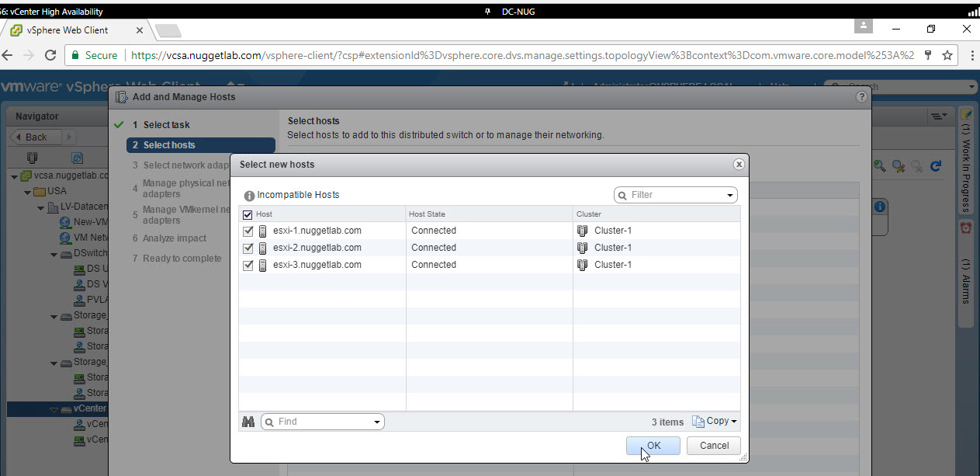Click the esxi-2.nuggetlab.com host icon
This screenshot has height=476, width=980.
coord(263,248)
